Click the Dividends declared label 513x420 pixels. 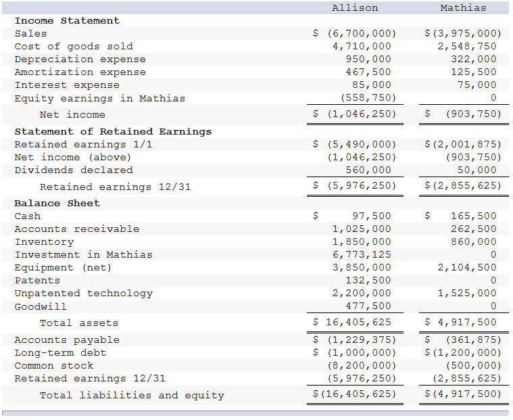74,170
